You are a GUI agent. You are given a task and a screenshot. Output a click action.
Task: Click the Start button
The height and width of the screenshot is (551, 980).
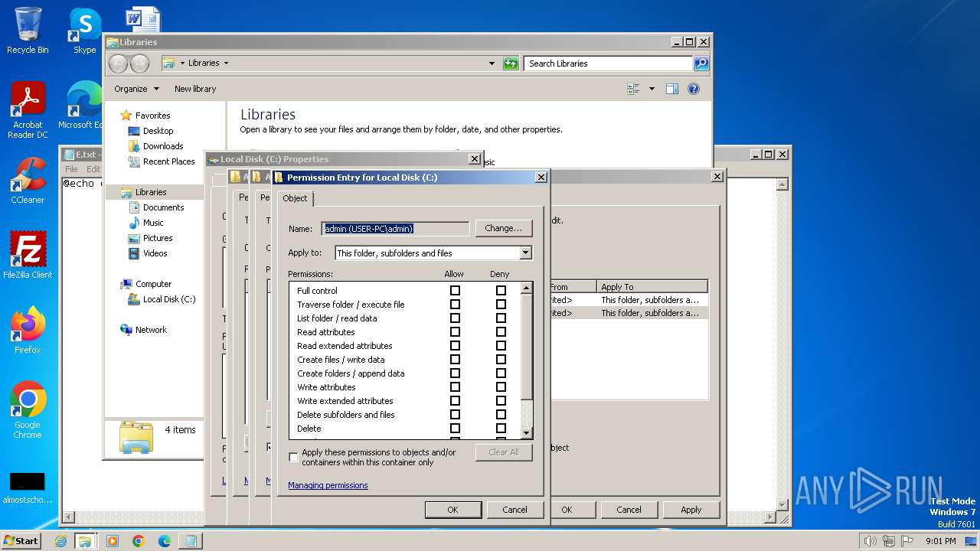(21, 540)
